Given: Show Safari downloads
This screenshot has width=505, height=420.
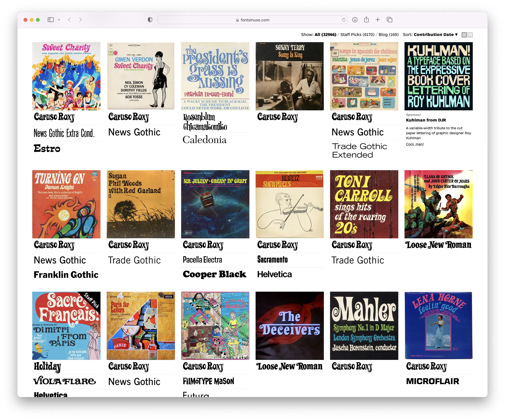Looking at the screenshot, I should coord(355,20).
